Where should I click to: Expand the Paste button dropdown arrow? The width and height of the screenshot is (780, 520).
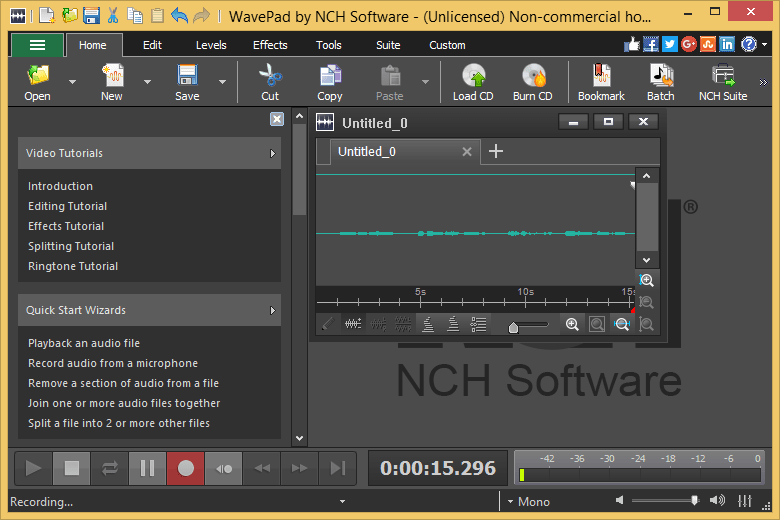click(425, 82)
